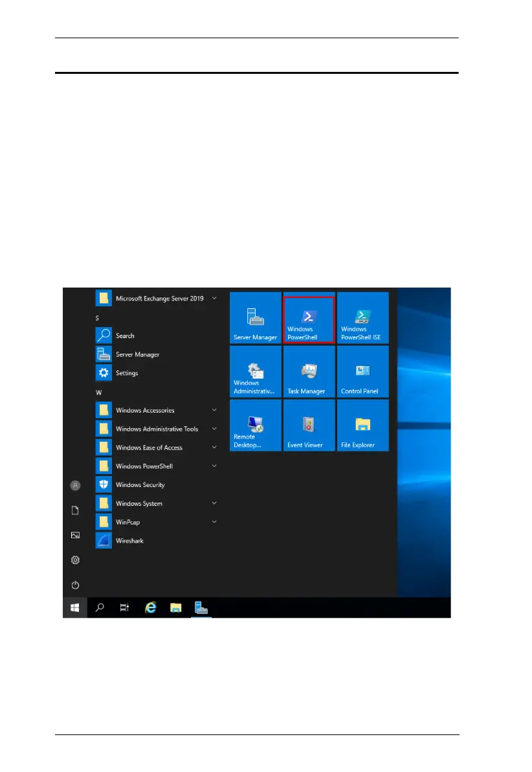Open File Explorer from the taskbar
532x772 pixels.
(x=175, y=607)
